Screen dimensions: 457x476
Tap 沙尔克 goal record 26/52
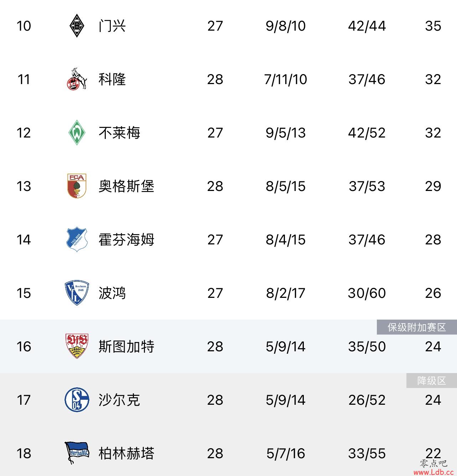pyautogui.click(x=367, y=400)
